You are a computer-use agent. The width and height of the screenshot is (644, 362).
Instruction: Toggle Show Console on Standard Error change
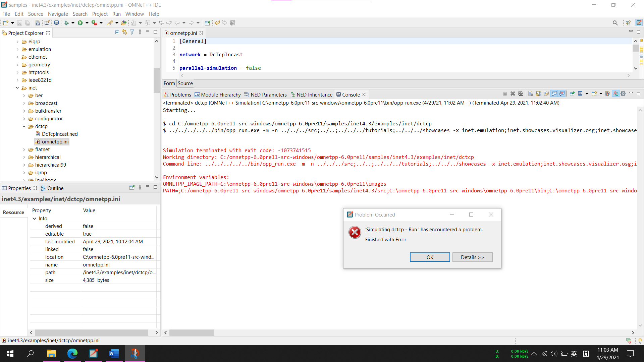[x=562, y=94]
